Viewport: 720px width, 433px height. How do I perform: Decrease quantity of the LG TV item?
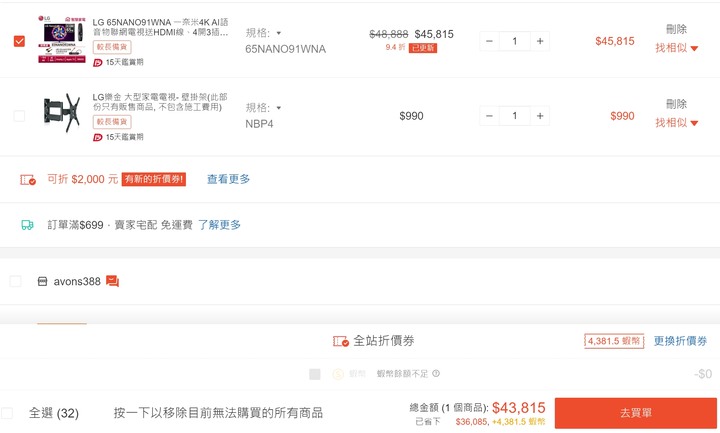[489, 41]
